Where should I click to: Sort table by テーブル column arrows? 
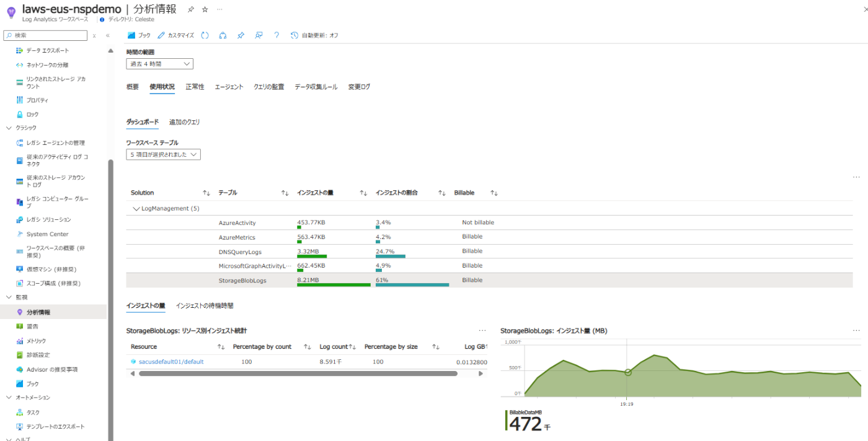pos(285,193)
